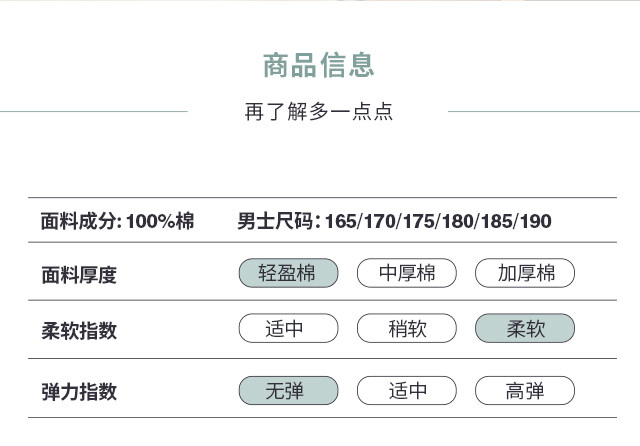The image size is (640, 446).
Task: Select 加厚棉 fabric thickness
Action: point(525,273)
